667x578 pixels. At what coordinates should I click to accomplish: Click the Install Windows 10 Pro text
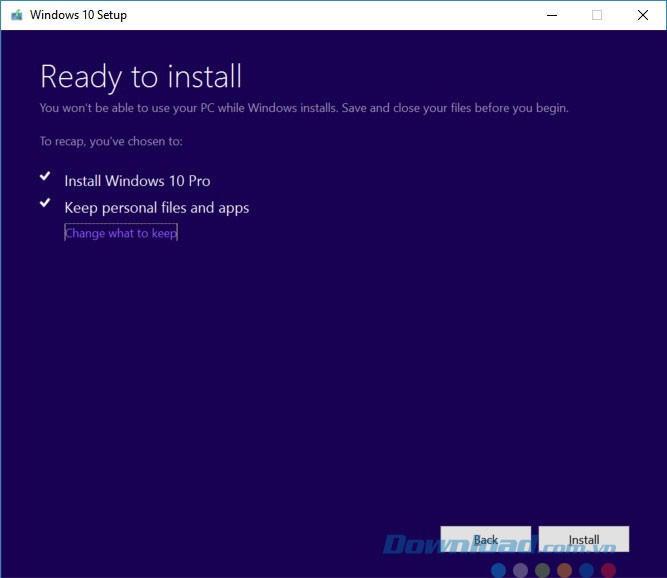pyautogui.click(x=137, y=181)
